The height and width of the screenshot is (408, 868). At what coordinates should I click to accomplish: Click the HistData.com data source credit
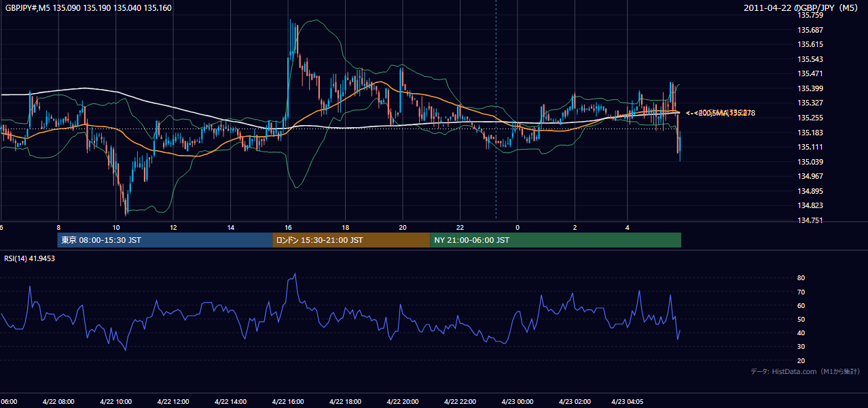click(805, 371)
